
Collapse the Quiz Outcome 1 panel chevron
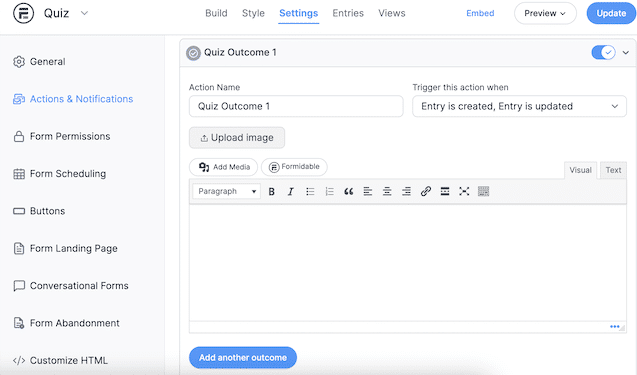click(626, 52)
